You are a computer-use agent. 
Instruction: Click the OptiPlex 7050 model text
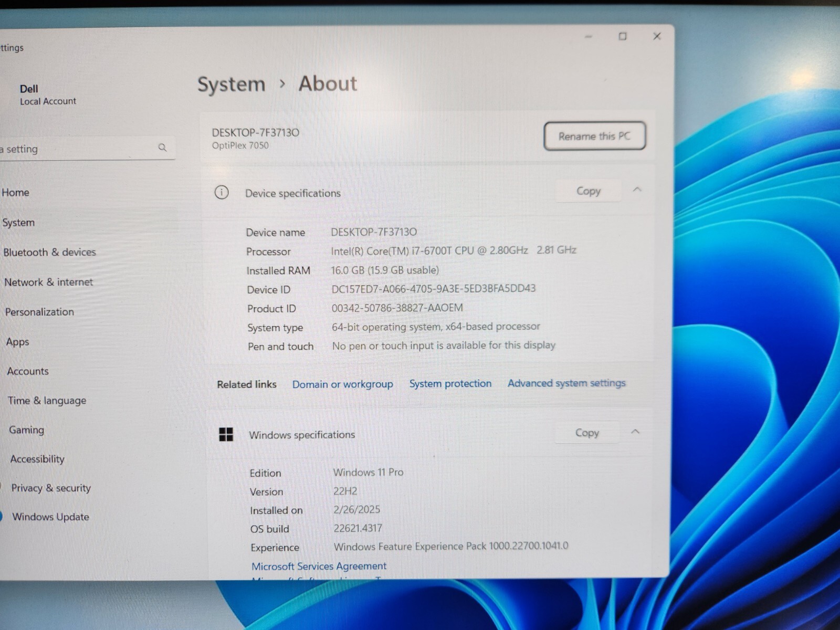240,145
